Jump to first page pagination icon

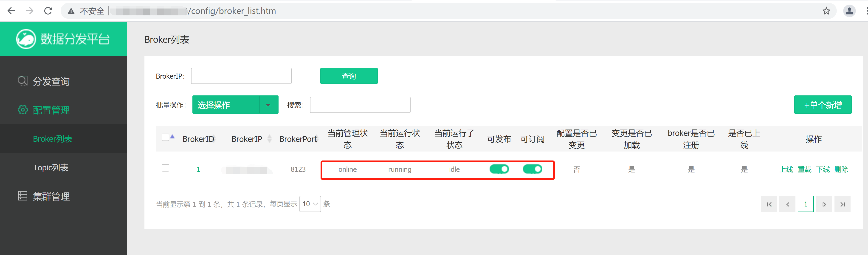pos(769,204)
